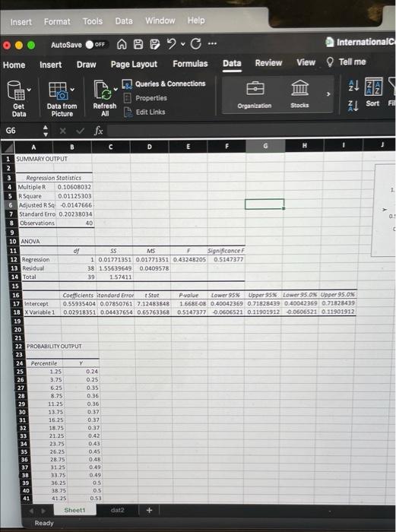Click the Sort A to Z icon
396x532 pixels.
point(353,87)
